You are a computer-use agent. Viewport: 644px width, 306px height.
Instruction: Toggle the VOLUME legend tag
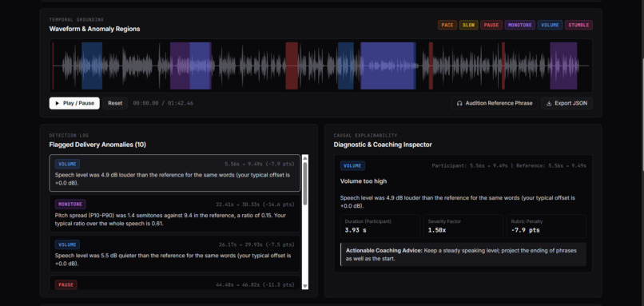click(x=550, y=25)
